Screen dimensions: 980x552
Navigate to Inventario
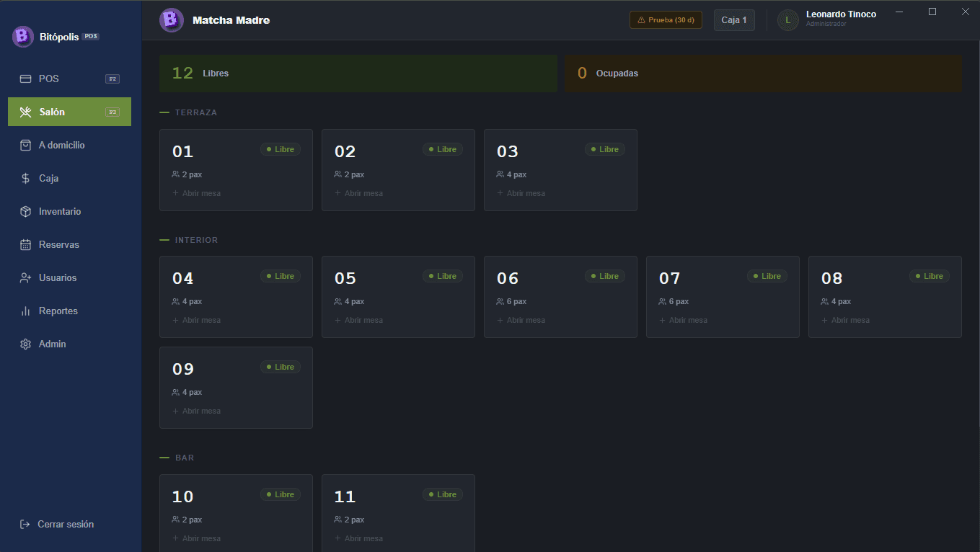point(70,211)
